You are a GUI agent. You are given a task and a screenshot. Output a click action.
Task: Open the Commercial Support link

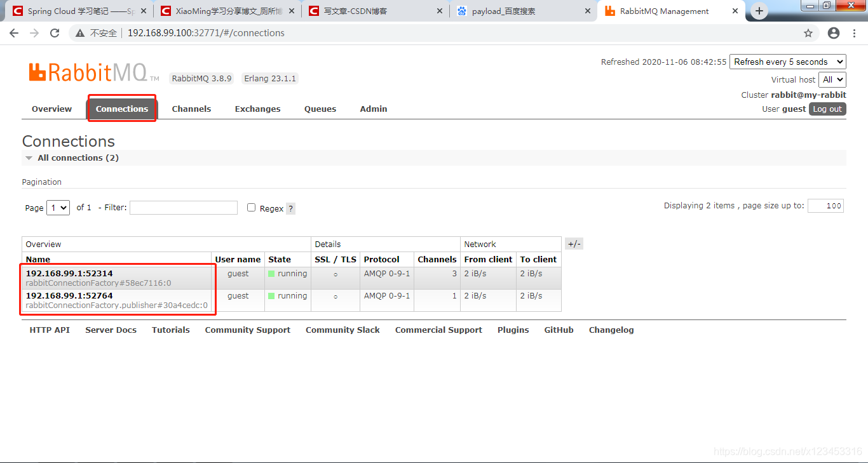click(x=438, y=330)
